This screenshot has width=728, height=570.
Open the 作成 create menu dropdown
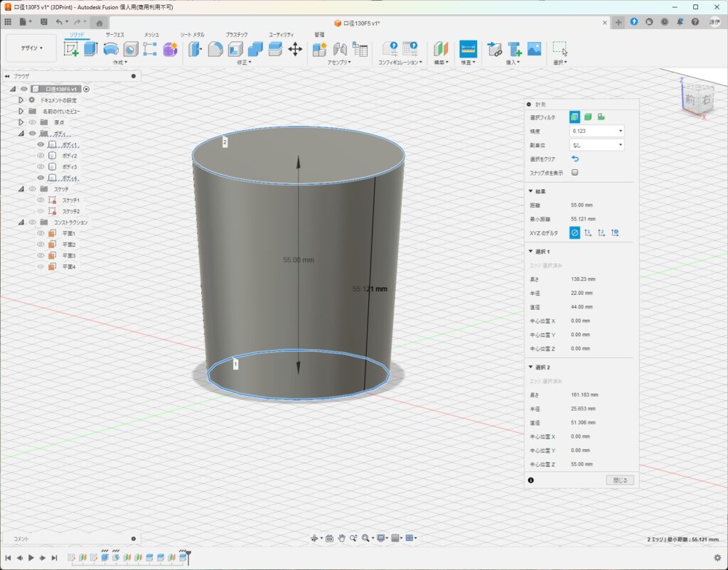(x=119, y=63)
